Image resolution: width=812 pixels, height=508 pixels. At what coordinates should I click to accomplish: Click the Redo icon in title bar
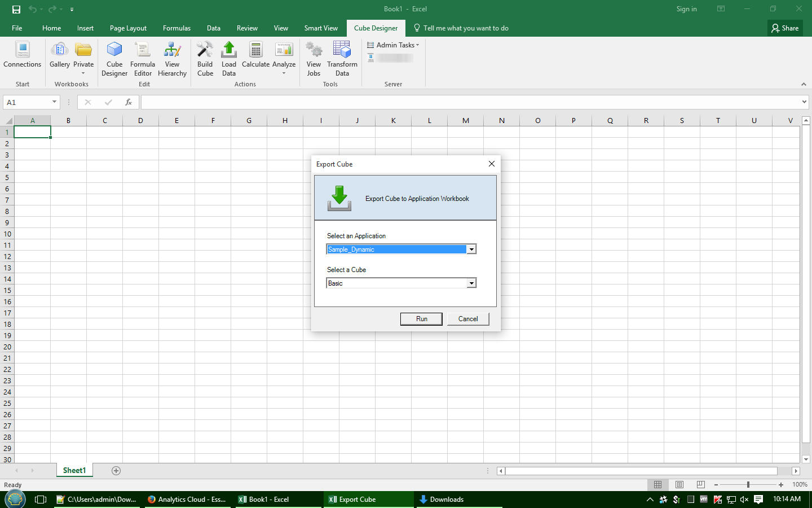pos(52,9)
